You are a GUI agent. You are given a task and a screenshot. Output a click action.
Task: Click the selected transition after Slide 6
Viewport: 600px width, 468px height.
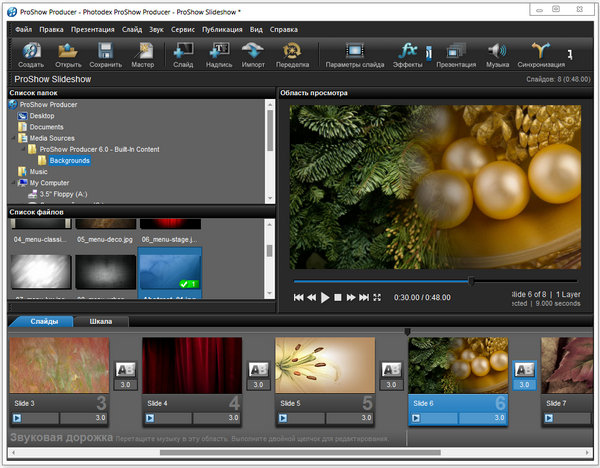tap(524, 370)
